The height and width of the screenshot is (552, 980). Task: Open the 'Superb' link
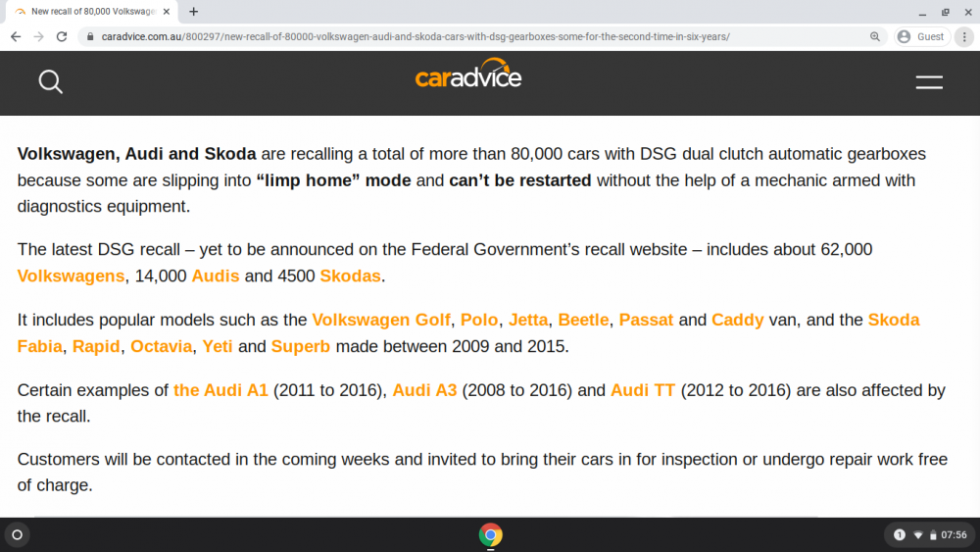tap(300, 346)
